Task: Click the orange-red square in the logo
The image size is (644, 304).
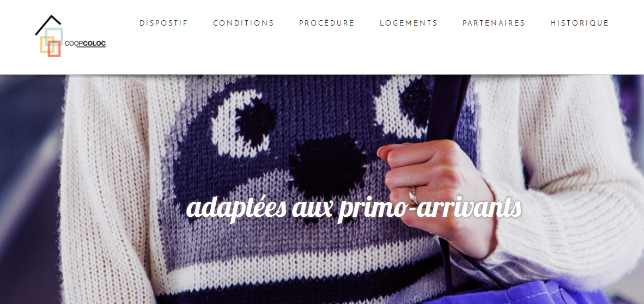Action: point(54,49)
